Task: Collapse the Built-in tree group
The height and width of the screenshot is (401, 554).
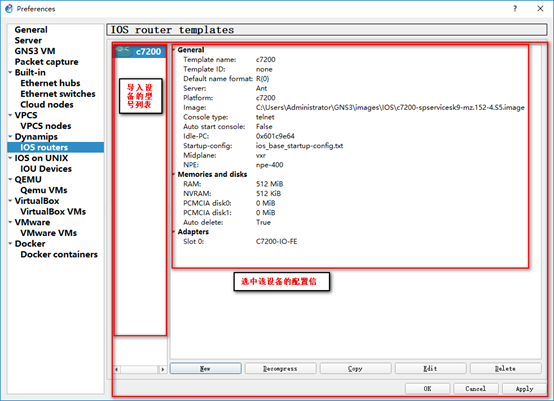Action: (10, 72)
